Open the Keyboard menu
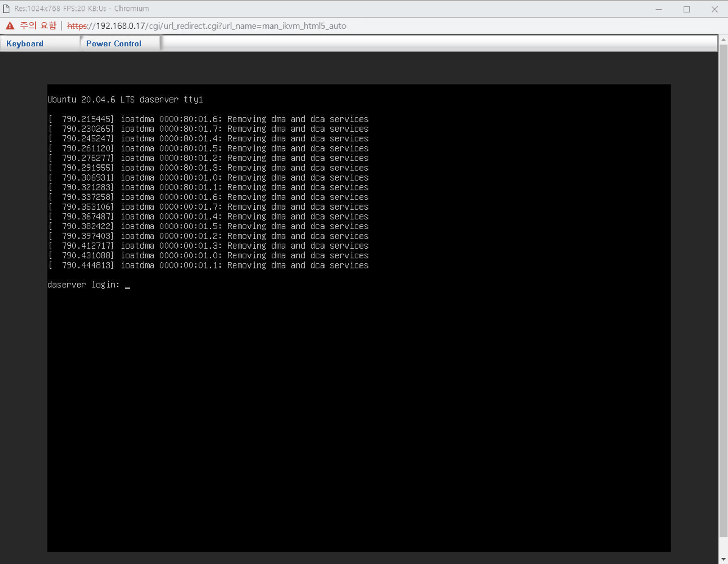 click(x=25, y=44)
